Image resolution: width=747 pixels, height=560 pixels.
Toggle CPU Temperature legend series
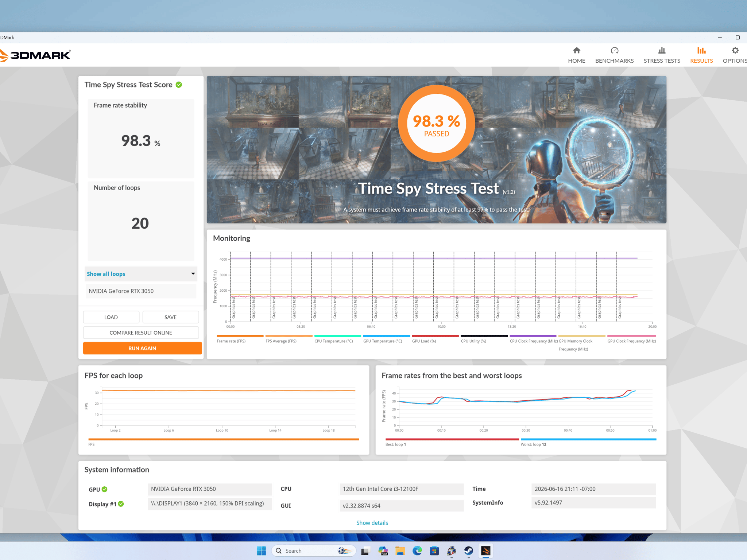(337, 339)
